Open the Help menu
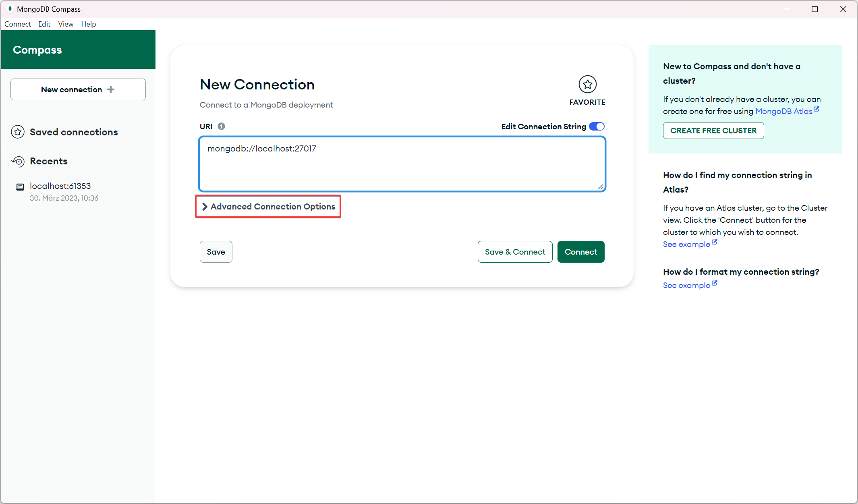Screen dimensions: 858x504 tap(88, 24)
